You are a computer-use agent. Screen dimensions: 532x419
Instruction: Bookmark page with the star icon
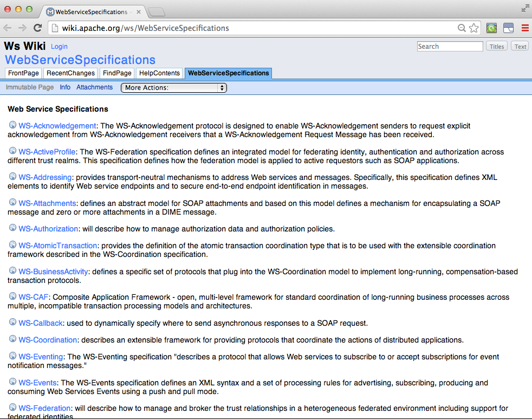[x=473, y=28]
